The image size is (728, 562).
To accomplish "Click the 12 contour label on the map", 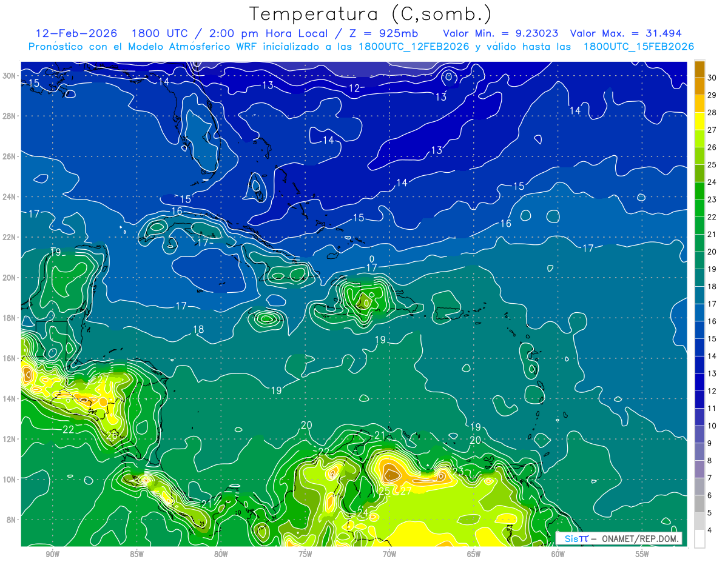I will click(354, 89).
